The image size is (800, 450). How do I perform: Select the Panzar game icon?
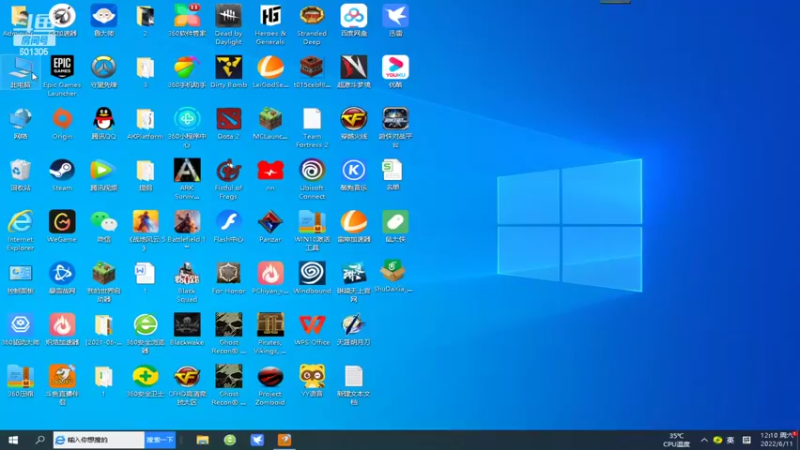click(270, 222)
